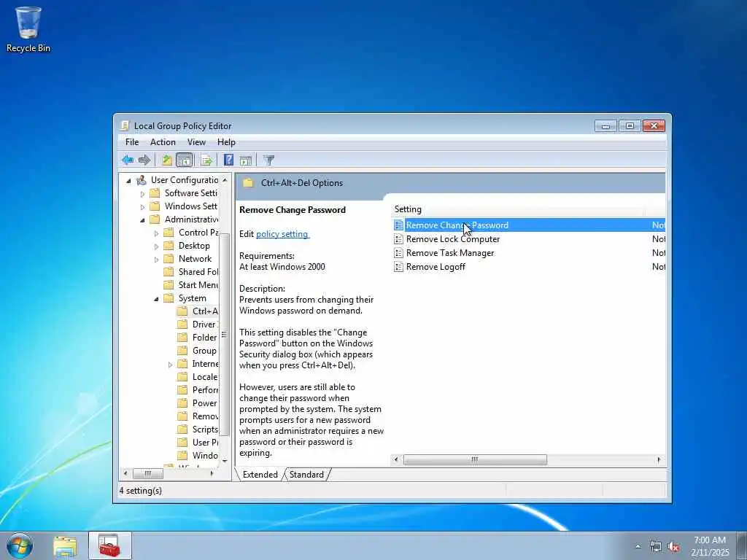747x560 pixels.
Task: Click the blue Help question mark icon
Action: [228, 160]
